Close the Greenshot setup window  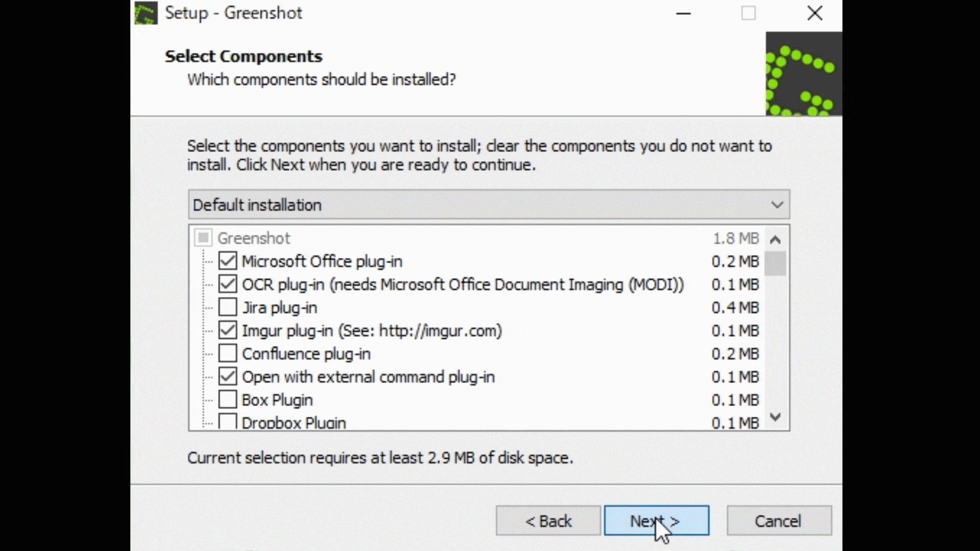[815, 13]
